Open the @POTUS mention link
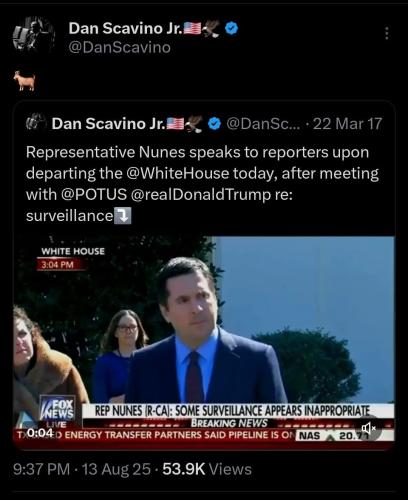This screenshot has height=500, width=408. coord(94,194)
